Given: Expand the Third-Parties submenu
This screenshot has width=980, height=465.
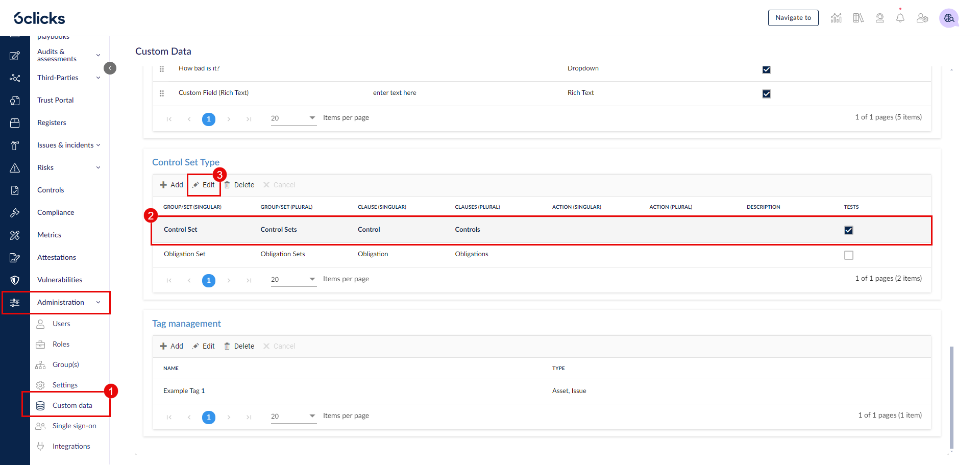Looking at the screenshot, I should coord(99,78).
